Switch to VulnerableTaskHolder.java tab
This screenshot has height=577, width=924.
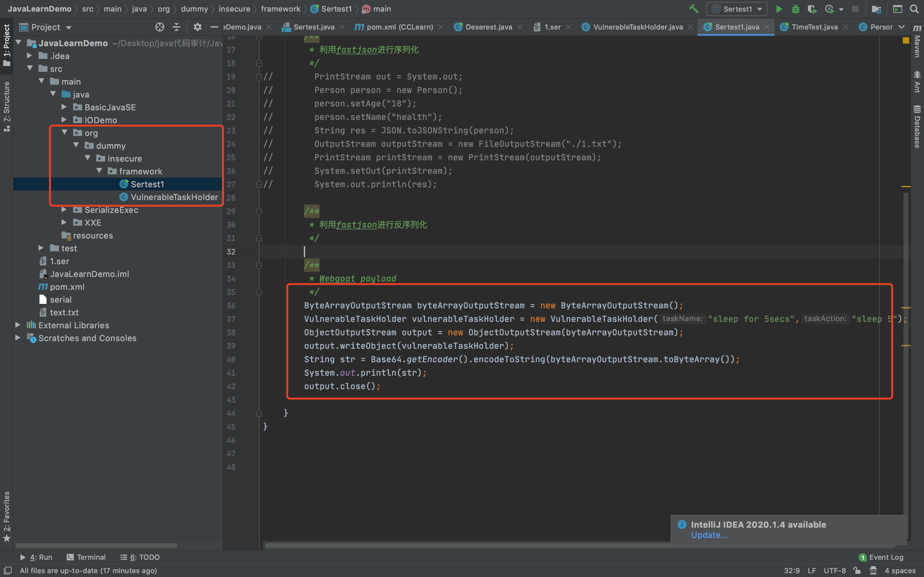click(637, 27)
